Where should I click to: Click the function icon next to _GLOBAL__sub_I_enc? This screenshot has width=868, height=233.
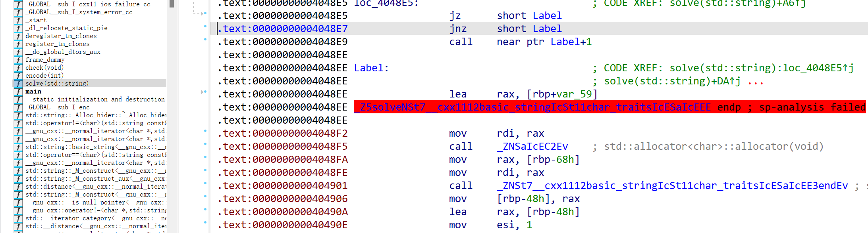[18, 107]
